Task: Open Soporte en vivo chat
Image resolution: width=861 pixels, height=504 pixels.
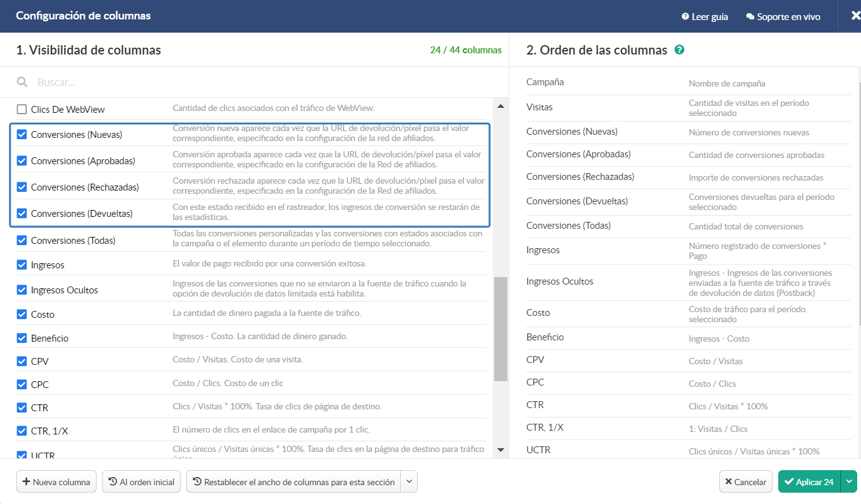Action: 783,17
